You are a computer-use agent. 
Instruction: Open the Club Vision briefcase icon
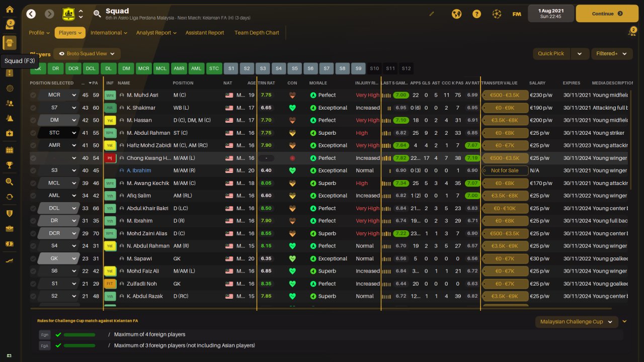click(x=10, y=229)
